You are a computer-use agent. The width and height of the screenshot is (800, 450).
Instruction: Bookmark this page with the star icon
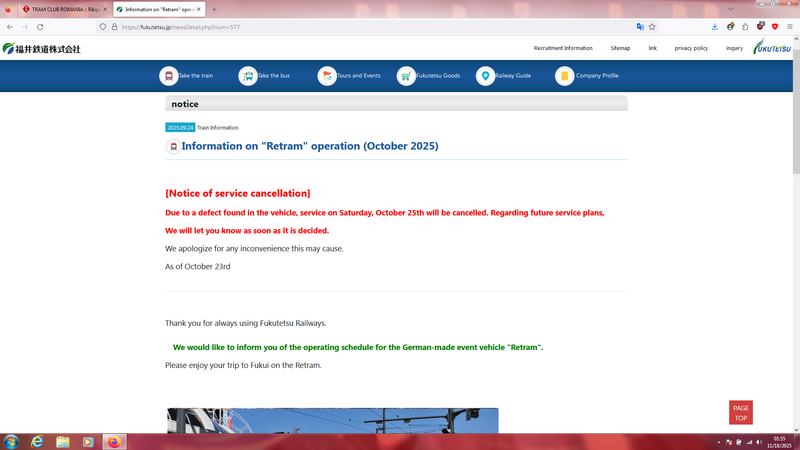653,27
